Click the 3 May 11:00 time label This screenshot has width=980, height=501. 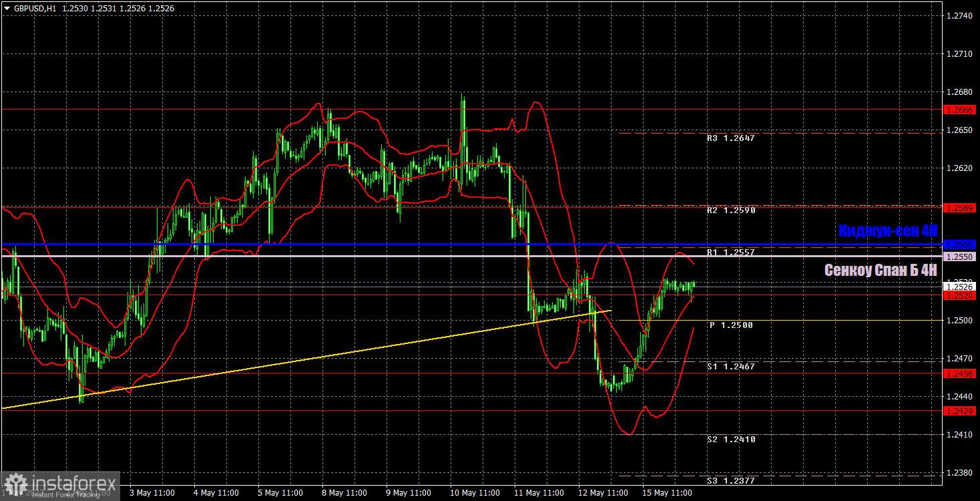(x=152, y=493)
